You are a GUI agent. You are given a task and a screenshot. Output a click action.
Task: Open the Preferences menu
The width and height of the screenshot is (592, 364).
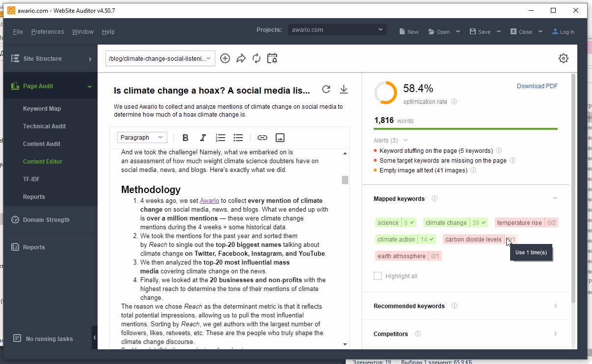[x=48, y=32]
